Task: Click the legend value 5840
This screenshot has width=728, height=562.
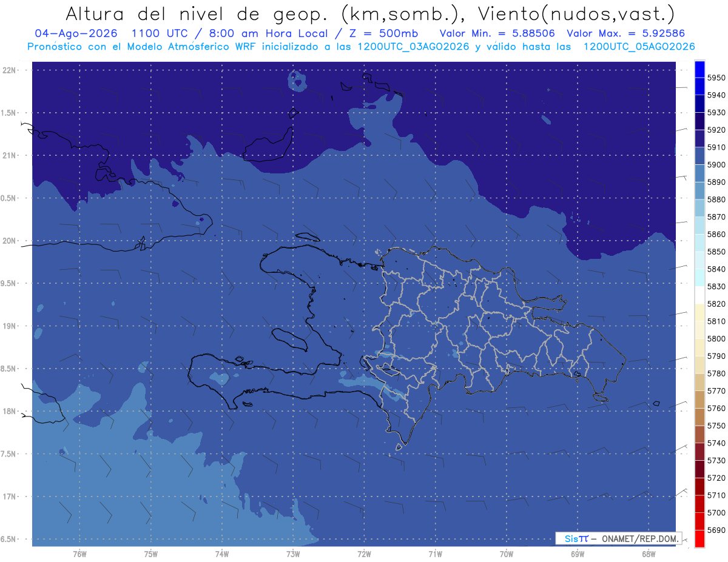Action: (716, 269)
